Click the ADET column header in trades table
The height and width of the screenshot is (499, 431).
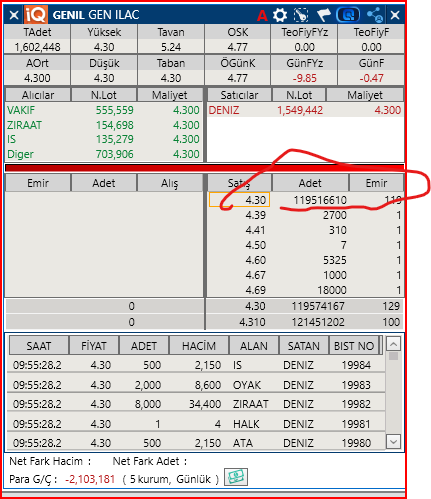coord(144,346)
